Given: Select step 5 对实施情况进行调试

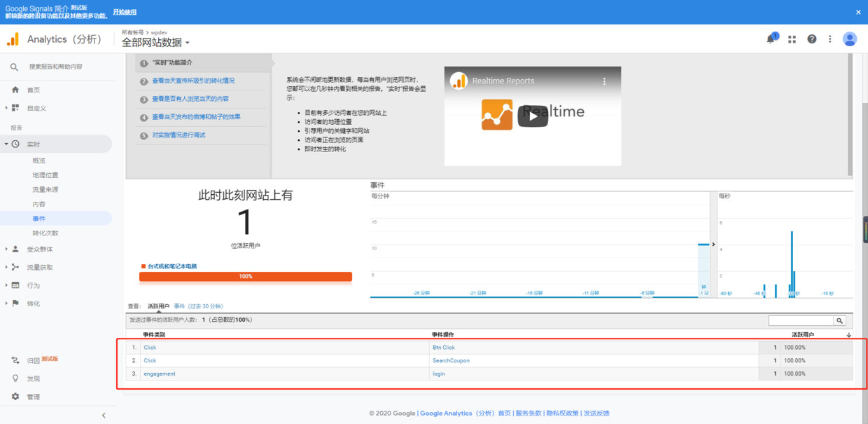Looking at the screenshot, I should coord(178,135).
